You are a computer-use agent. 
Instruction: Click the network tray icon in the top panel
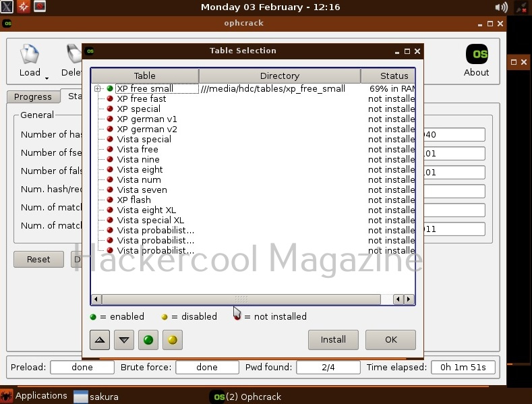click(521, 7)
